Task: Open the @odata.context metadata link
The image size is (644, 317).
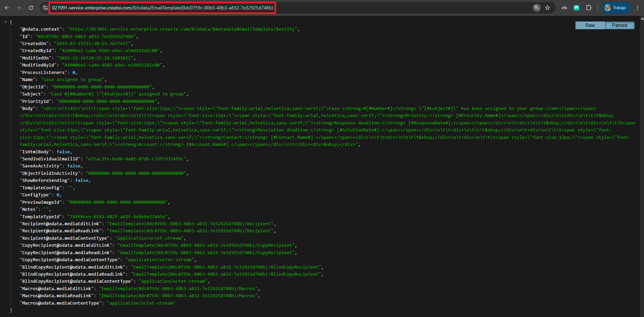Action: click(x=183, y=29)
